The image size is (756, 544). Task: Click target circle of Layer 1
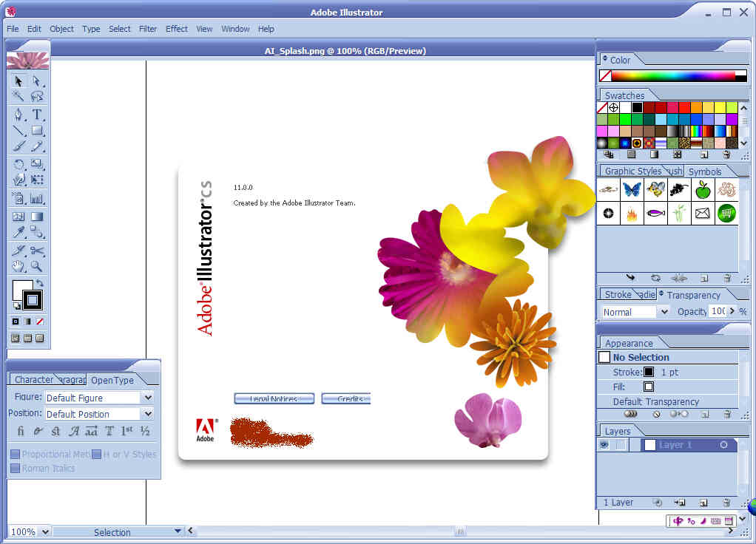pyautogui.click(x=723, y=445)
